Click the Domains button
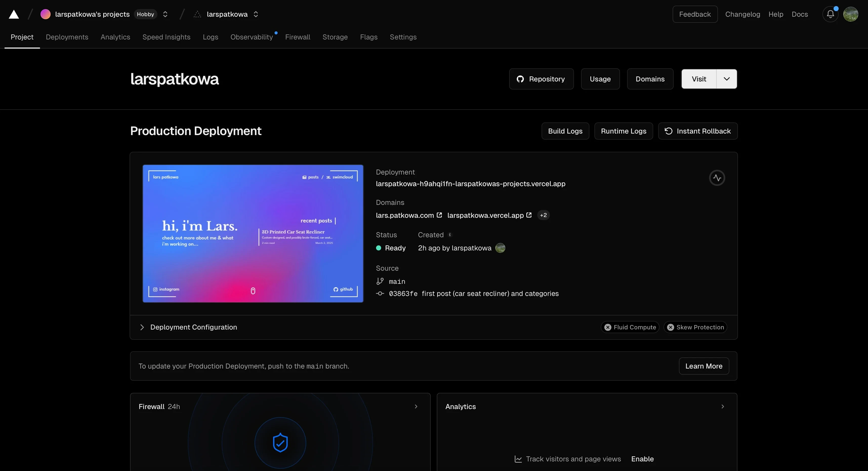The image size is (868, 471). [650, 79]
